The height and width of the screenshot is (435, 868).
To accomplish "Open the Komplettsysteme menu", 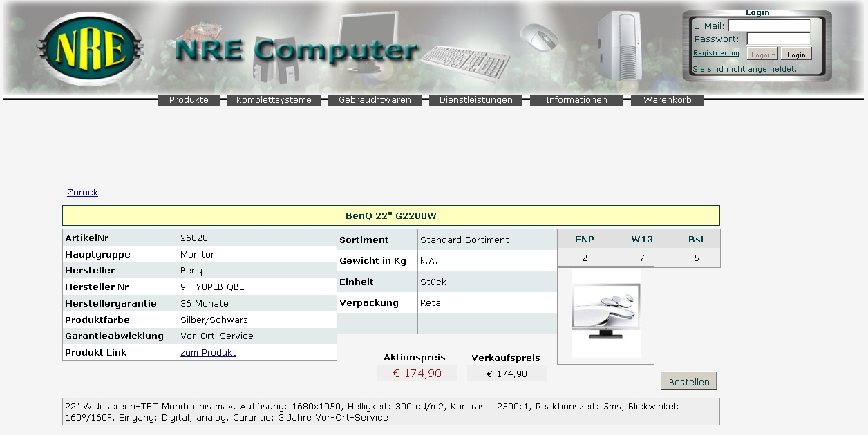I will [x=274, y=100].
